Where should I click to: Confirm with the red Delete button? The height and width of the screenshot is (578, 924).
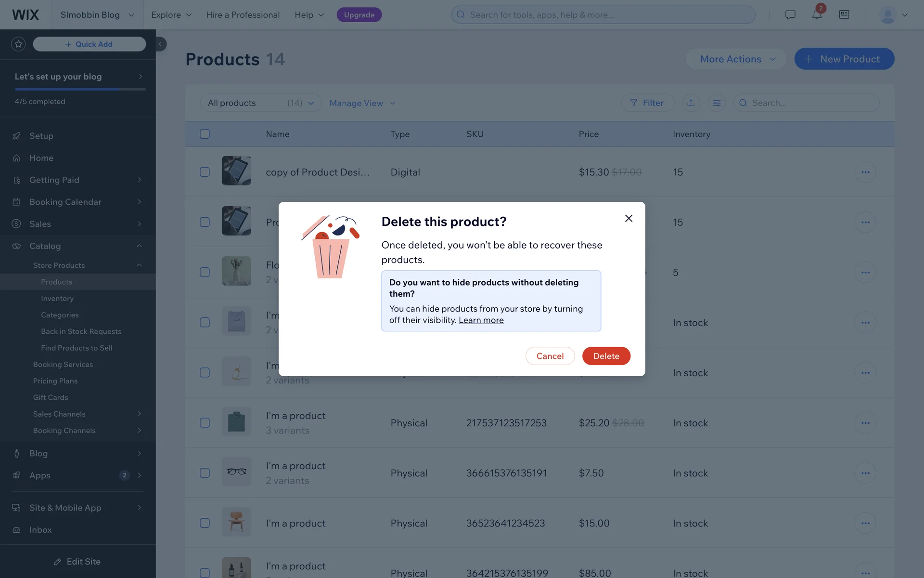pos(606,356)
